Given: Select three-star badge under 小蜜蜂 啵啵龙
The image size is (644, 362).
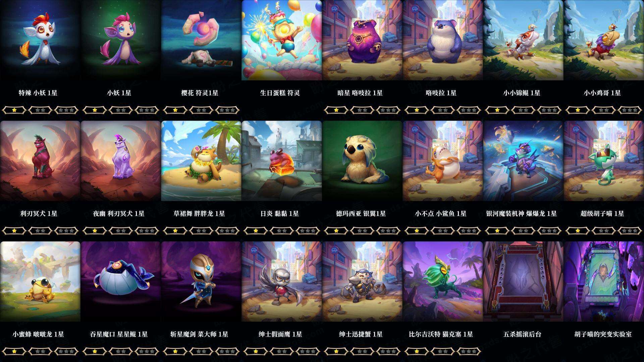Looking at the screenshot, I should 66,351.
